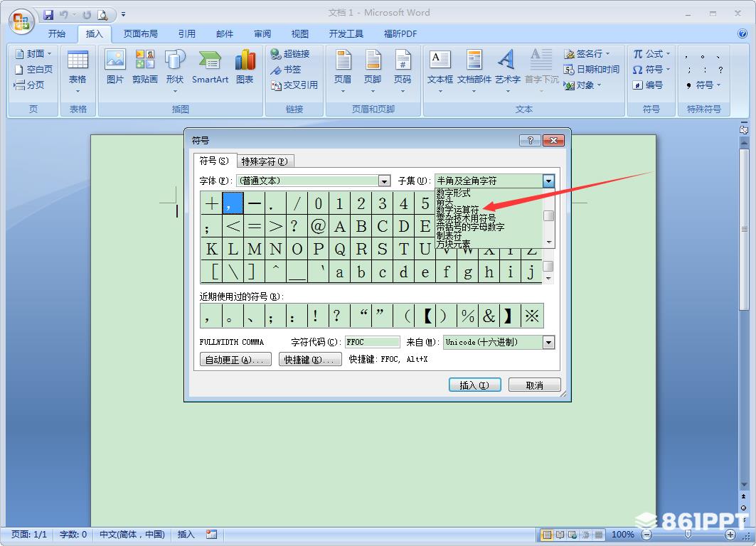Select 方块元素 in subset list
756x546 pixels.
[453, 244]
